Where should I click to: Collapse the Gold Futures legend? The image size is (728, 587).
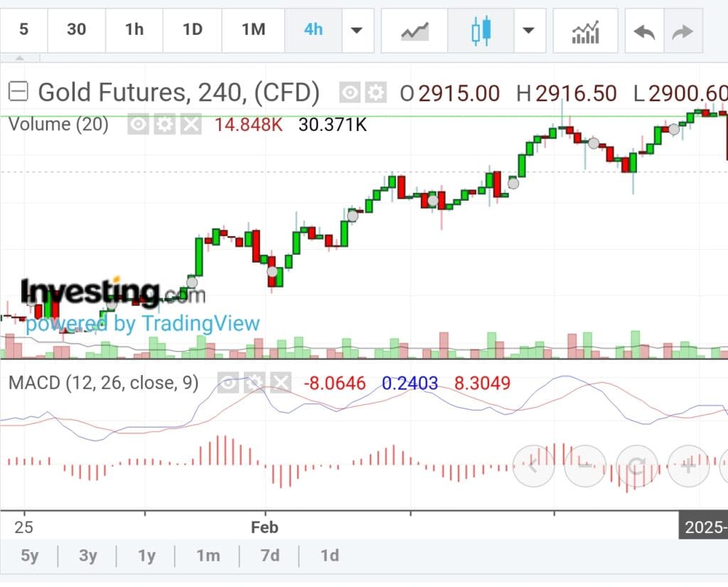point(18,91)
